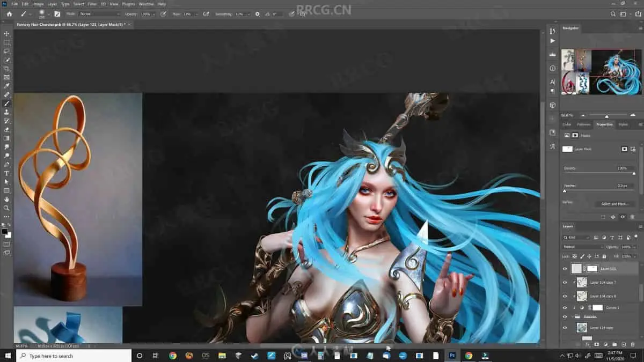Select the Crop tool
Viewport: 644px width, 362px height.
pos(6,69)
